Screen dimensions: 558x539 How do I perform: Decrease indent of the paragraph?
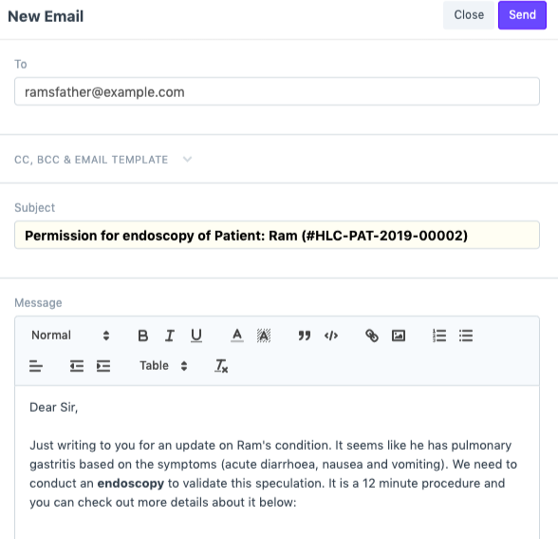click(77, 366)
